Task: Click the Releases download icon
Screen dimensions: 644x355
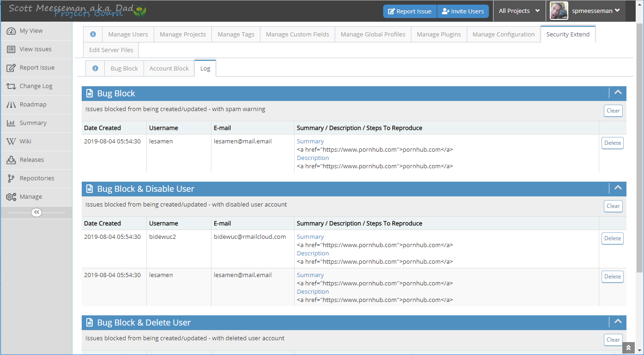Action: [11, 160]
